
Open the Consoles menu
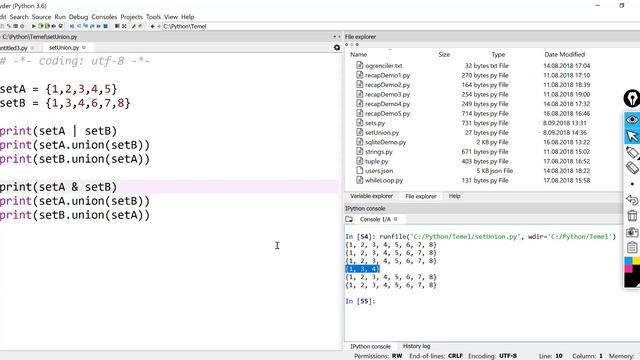tap(104, 17)
